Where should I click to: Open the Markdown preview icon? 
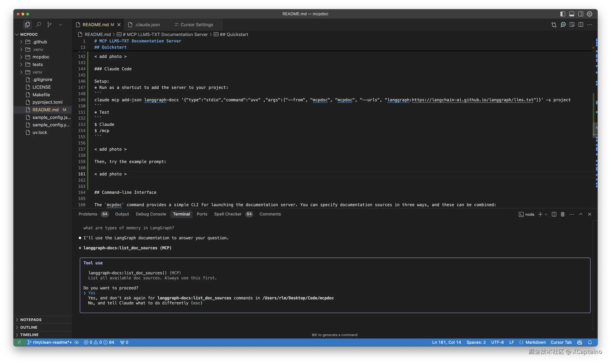click(x=572, y=25)
